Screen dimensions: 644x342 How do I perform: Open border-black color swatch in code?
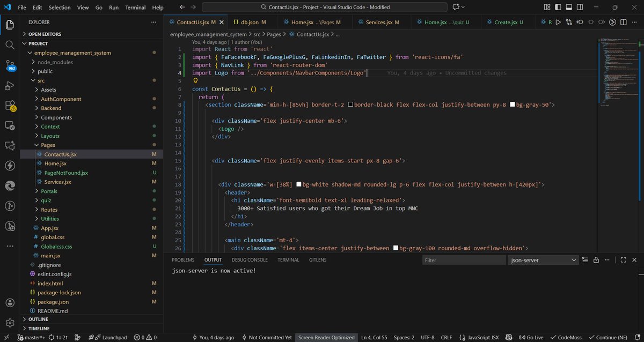click(x=350, y=105)
